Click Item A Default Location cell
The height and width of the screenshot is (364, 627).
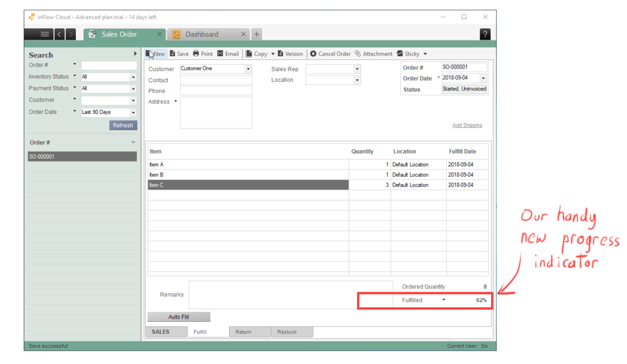pos(419,165)
